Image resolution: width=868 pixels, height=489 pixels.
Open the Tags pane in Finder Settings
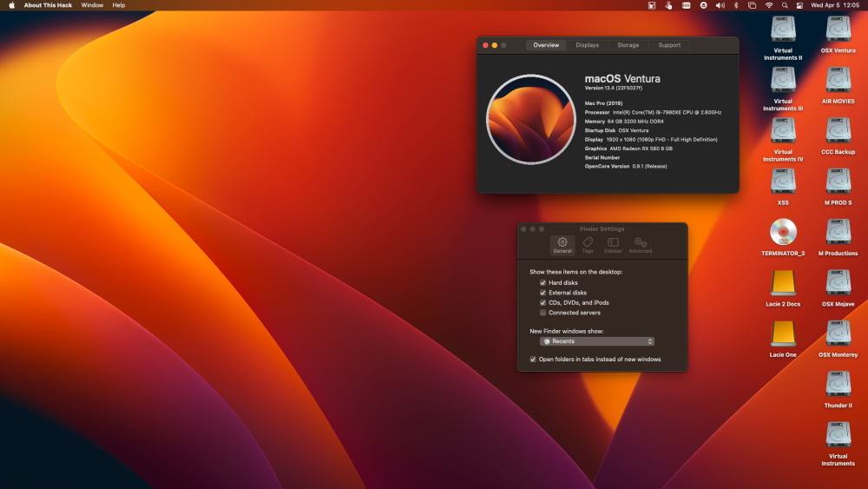pyautogui.click(x=588, y=245)
